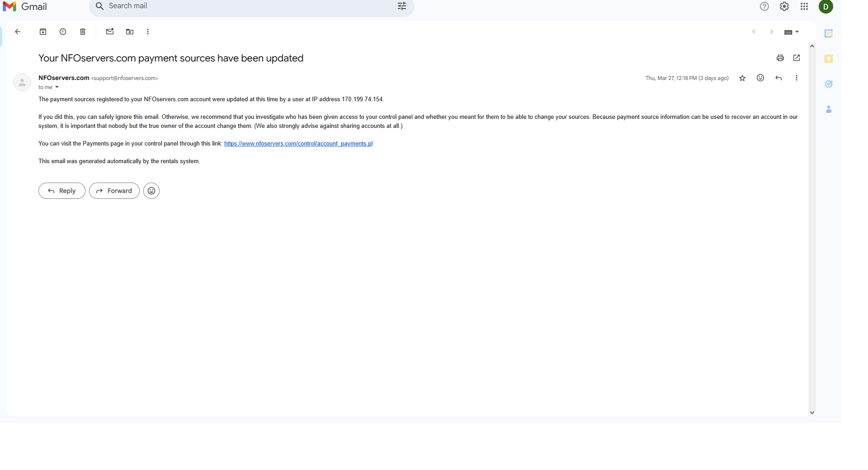Click the Gmail logo
868x470 pixels.
click(25, 6)
